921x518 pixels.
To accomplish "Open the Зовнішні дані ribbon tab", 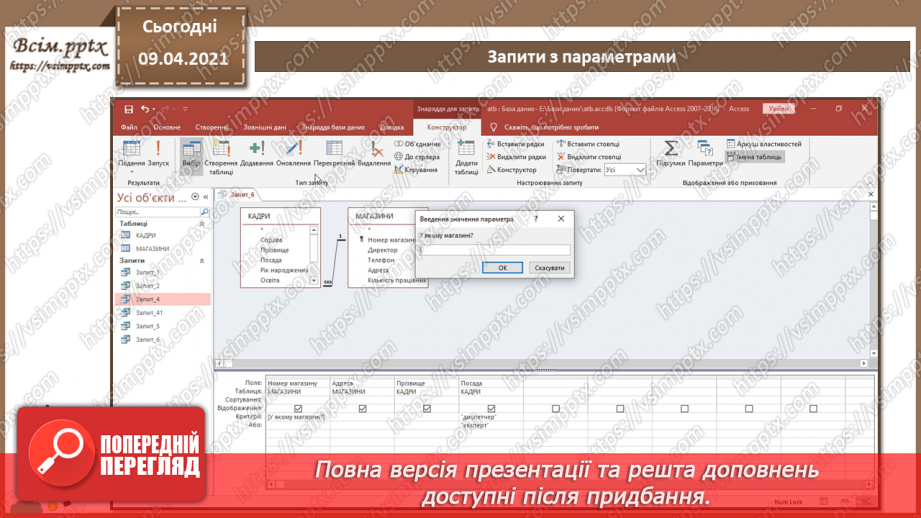I will click(265, 127).
